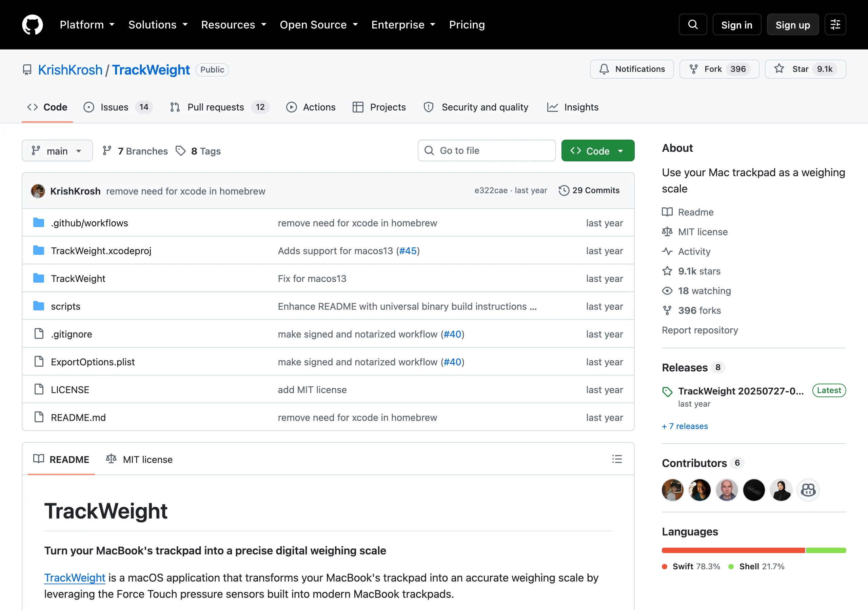
Task: Switch to the Pull requests tab
Action: [220, 107]
